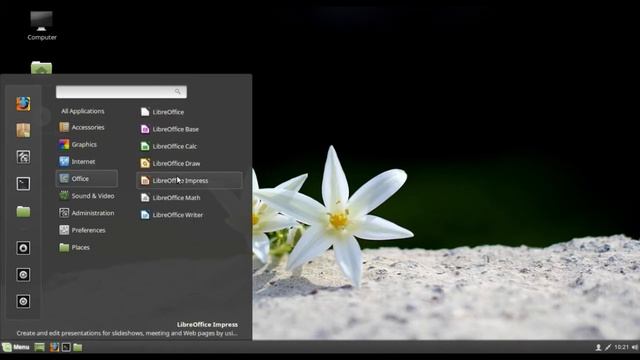Launch Software Manager package icon in favorites
Image resolution: width=640 pixels, height=360 pixels.
point(23,131)
